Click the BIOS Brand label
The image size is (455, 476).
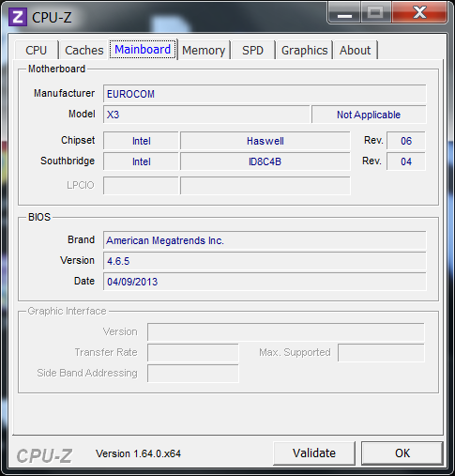(81, 239)
